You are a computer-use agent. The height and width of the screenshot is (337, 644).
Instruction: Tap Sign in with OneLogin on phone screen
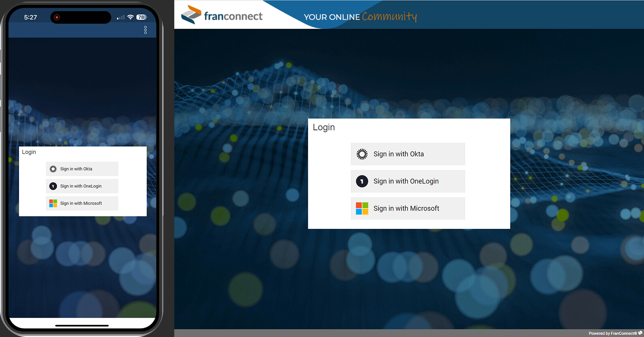point(82,186)
